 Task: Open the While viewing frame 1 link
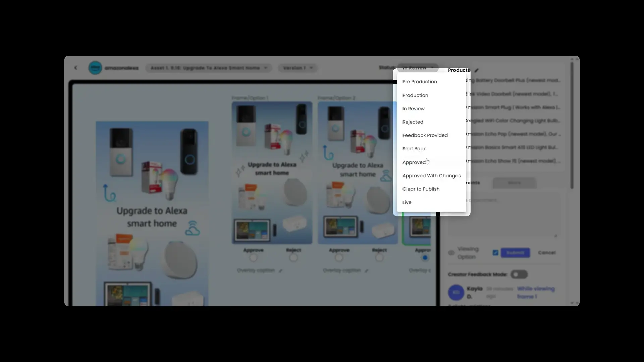point(535,292)
